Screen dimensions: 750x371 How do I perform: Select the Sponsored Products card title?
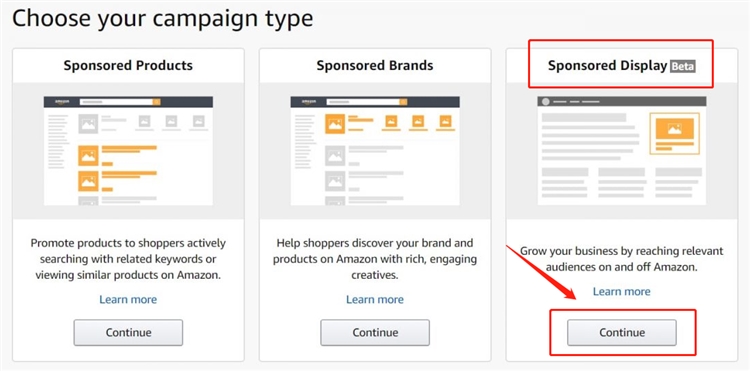(128, 65)
